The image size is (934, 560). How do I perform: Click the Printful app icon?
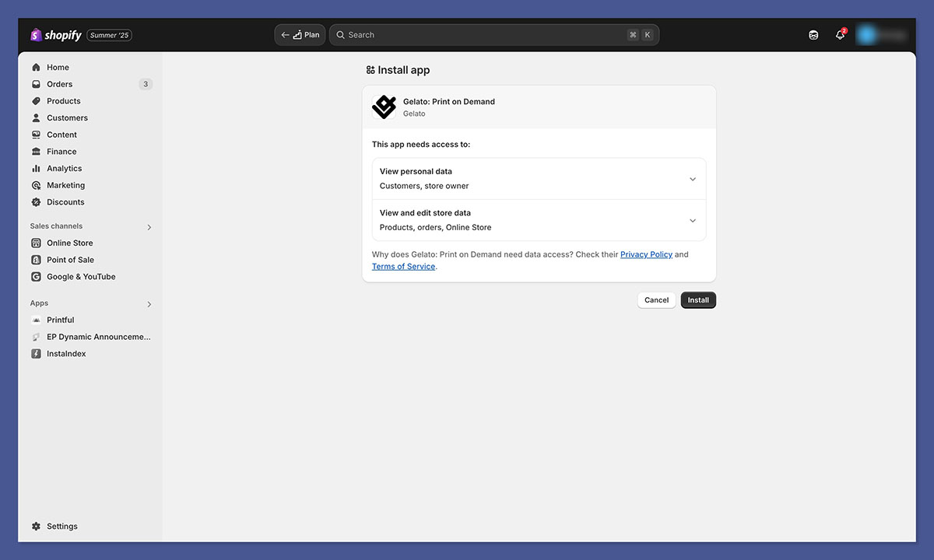pyautogui.click(x=36, y=320)
